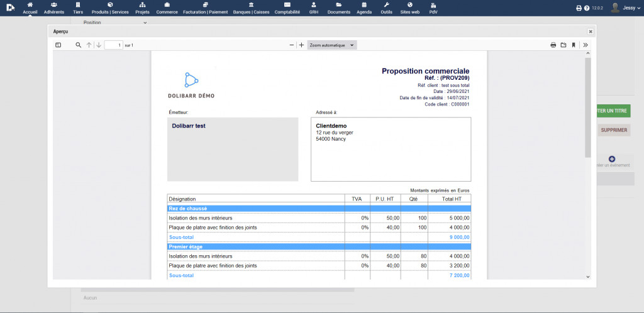Open the PDF search magnifier
This screenshot has height=313, width=644.
tap(79, 45)
